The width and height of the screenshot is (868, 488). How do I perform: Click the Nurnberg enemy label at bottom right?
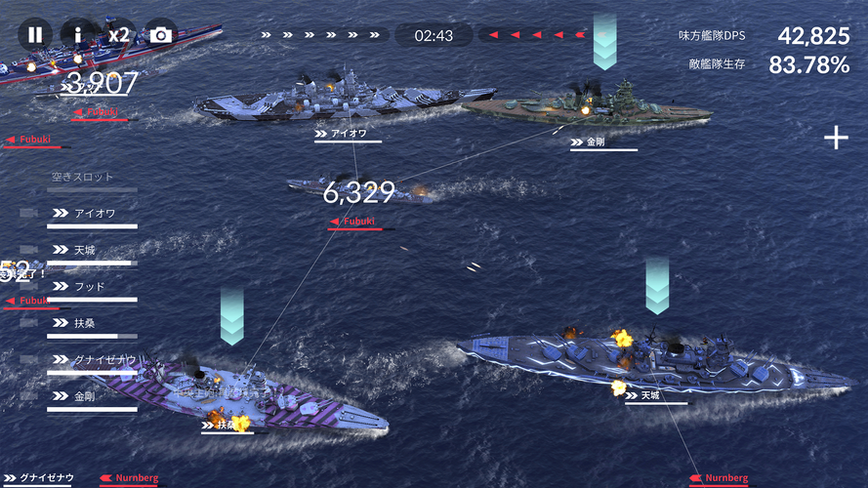click(723, 478)
